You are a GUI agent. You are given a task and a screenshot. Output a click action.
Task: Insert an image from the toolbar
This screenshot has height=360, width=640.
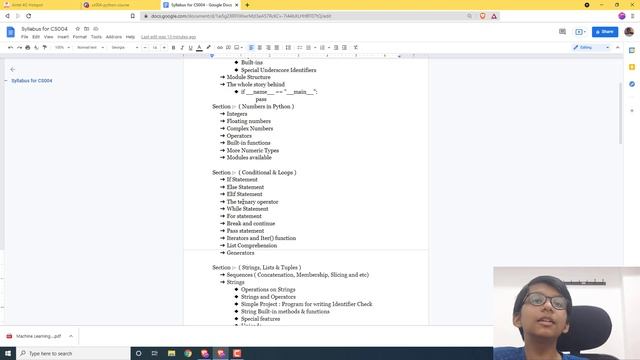pos(237,48)
